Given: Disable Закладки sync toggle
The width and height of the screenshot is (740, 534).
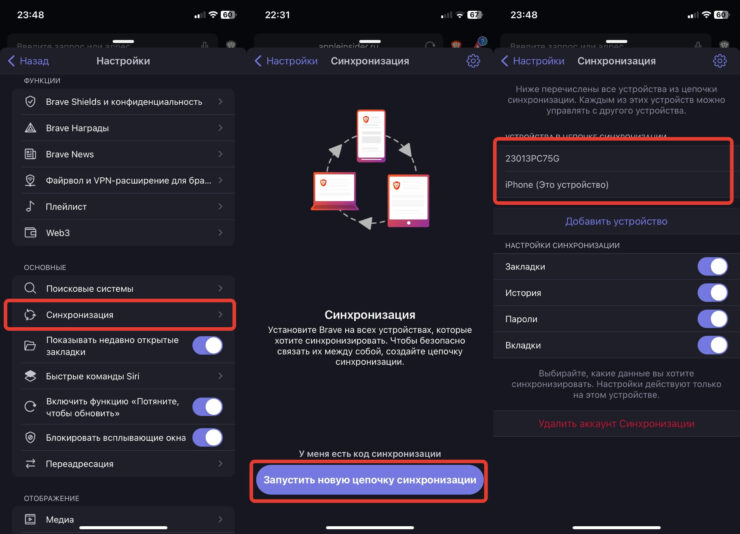Looking at the screenshot, I should coord(713,267).
